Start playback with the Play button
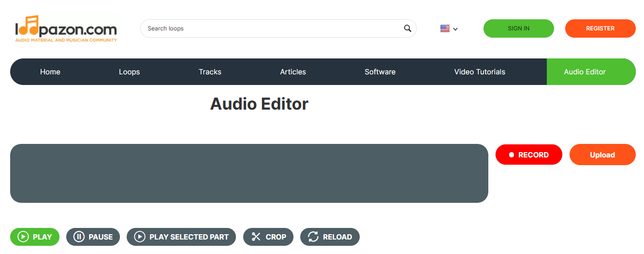The width and height of the screenshot is (644, 254). click(35, 237)
